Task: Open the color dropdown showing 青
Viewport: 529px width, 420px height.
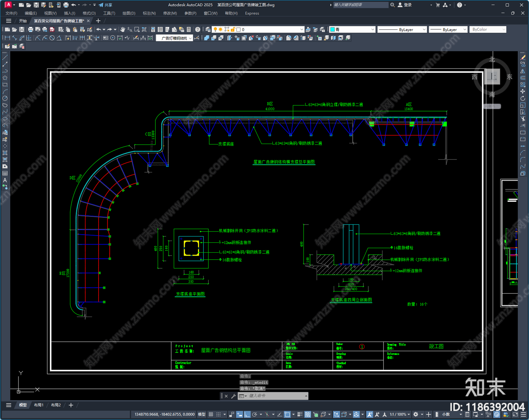Action: (352, 29)
